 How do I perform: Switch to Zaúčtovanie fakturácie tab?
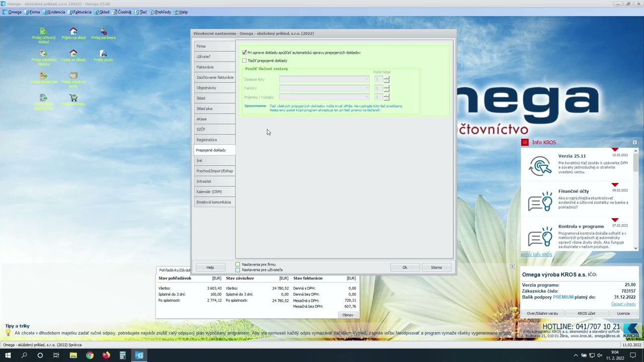click(214, 77)
